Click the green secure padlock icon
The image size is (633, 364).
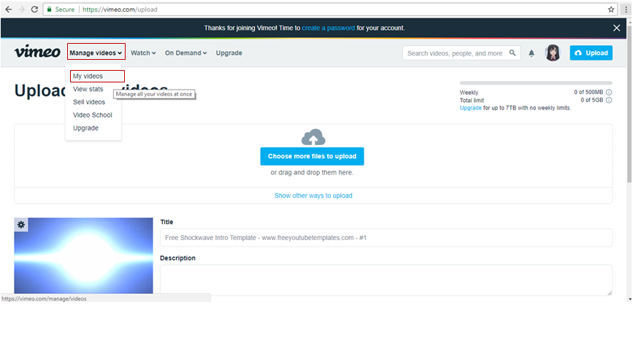(49, 9)
